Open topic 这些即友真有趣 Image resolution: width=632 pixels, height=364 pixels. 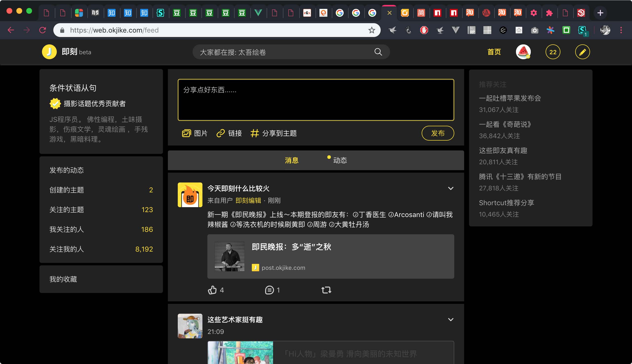tap(503, 150)
